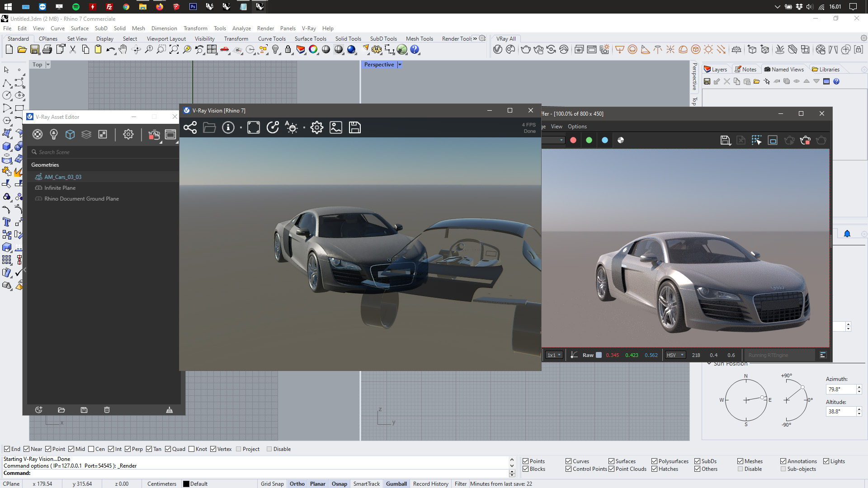Increase the Azimuth value stepper

click(859, 387)
